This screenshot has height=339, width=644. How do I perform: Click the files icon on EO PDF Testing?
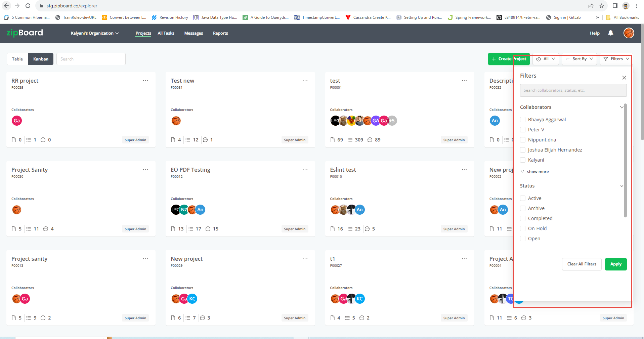click(x=173, y=229)
